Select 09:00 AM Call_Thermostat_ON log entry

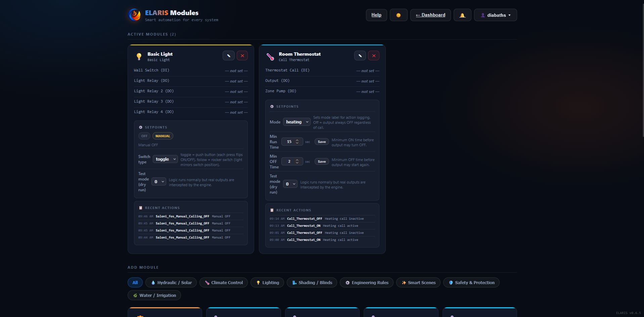pos(322,240)
